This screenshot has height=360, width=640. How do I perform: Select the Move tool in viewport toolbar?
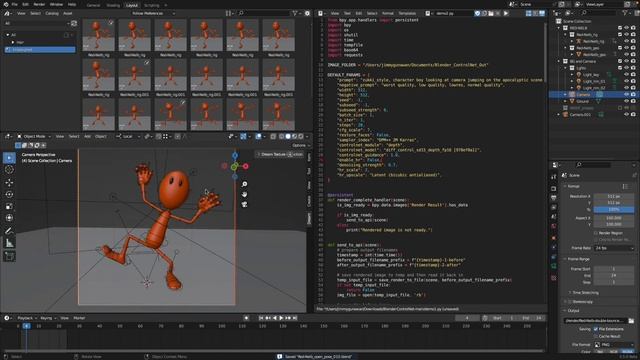coord(9,182)
